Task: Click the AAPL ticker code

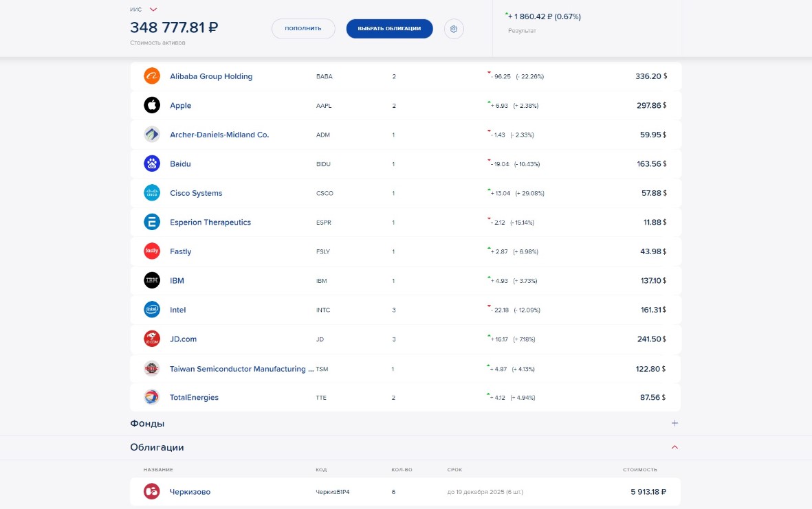Action: tap(324, 106)
